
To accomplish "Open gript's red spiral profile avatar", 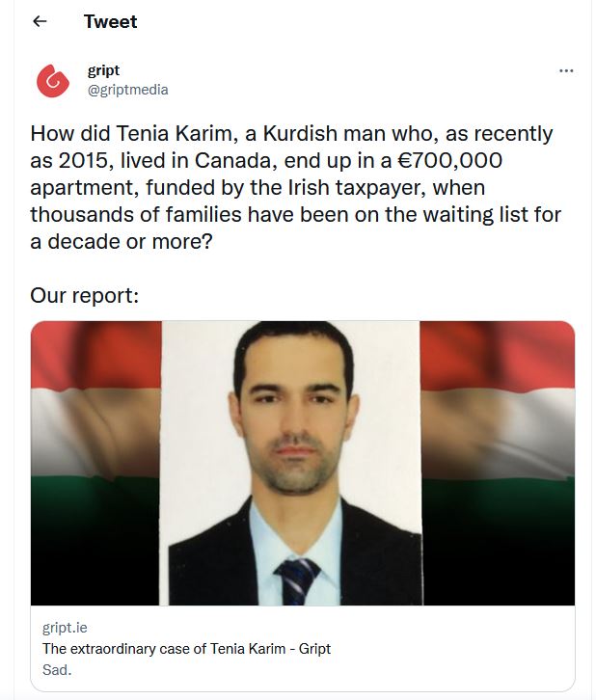I will coord(53,81).
